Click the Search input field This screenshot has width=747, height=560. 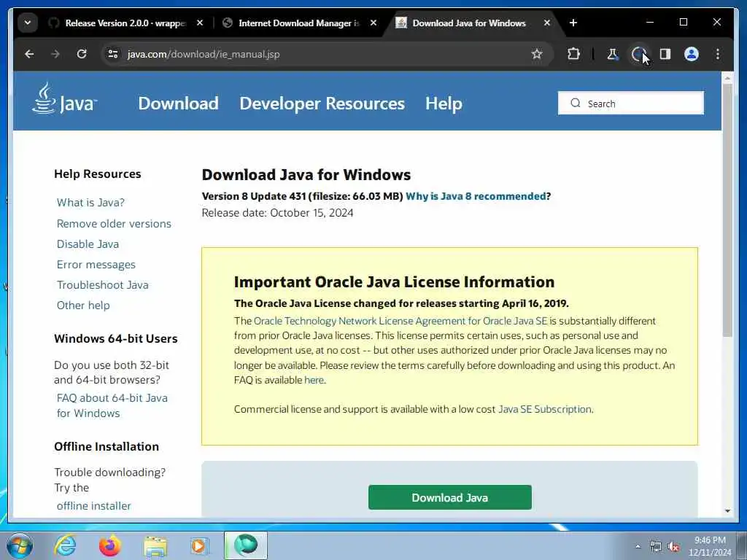point(631,103)
